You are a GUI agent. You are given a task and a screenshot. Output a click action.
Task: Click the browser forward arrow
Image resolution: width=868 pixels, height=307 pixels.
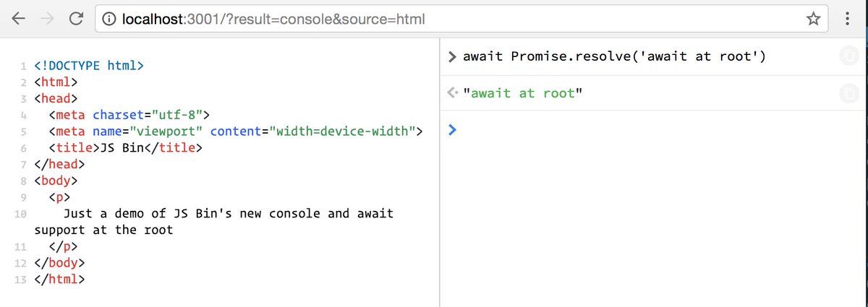tap(47, 20)
